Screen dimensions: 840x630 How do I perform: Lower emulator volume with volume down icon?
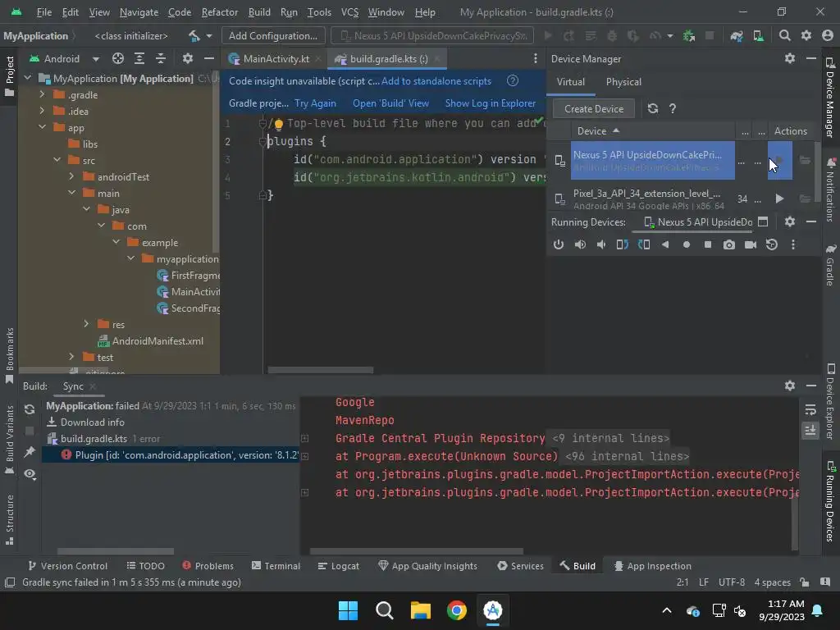[x=601, y=244]
